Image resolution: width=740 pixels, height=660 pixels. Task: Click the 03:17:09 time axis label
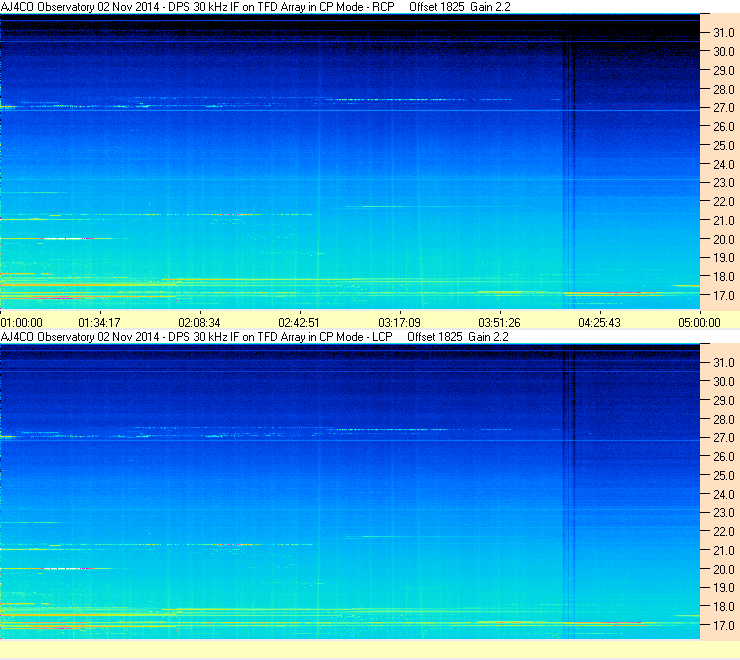pos(399,322)
